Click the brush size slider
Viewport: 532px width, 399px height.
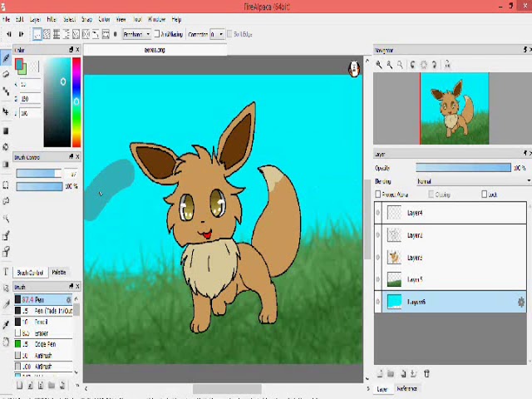pos(39,174)
